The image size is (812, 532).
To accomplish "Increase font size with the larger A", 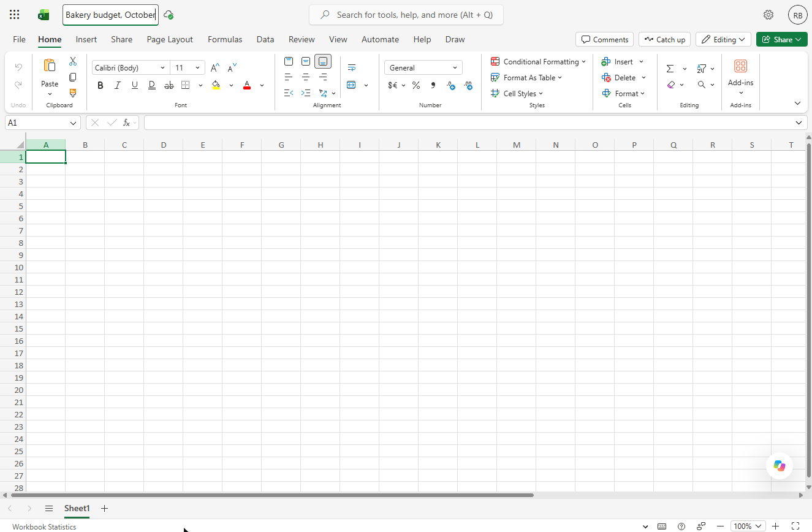I will point(215,67).
